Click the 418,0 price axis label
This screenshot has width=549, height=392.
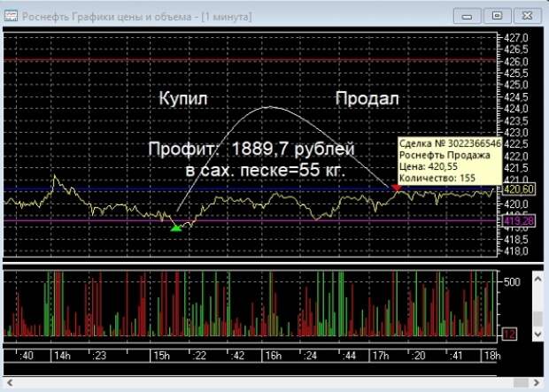coord(515,251)
